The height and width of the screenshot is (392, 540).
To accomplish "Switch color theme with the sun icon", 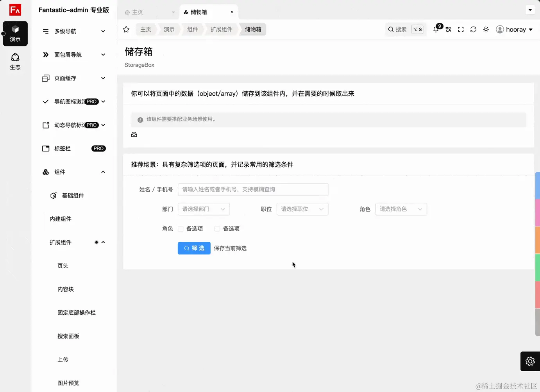I will (486, 29).
